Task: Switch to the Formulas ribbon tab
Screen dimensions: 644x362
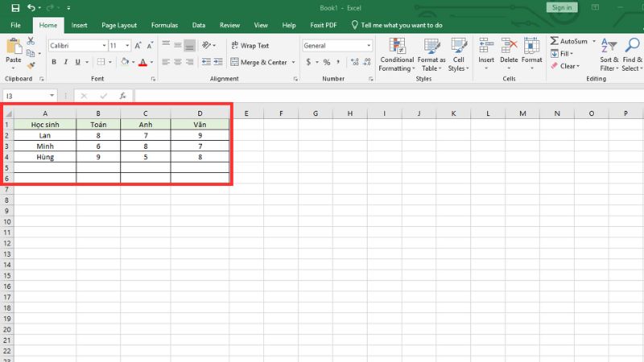Action: [x=163, y=25]
